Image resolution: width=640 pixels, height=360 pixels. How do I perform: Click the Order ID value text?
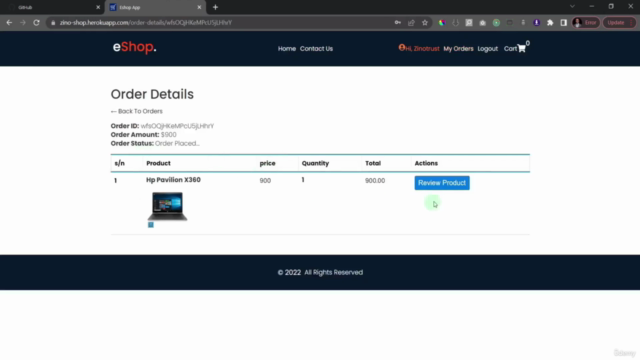tap(177, 126)
